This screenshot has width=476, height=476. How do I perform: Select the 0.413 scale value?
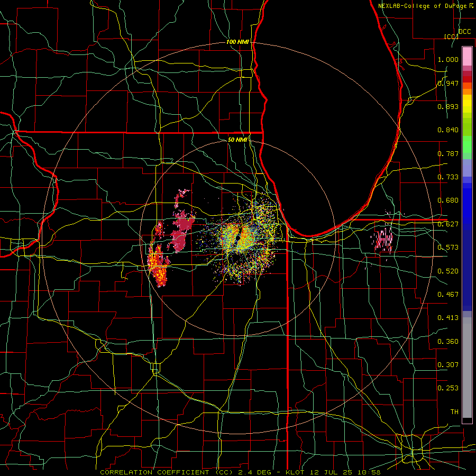pyautogui.click(x=448, y=318)
